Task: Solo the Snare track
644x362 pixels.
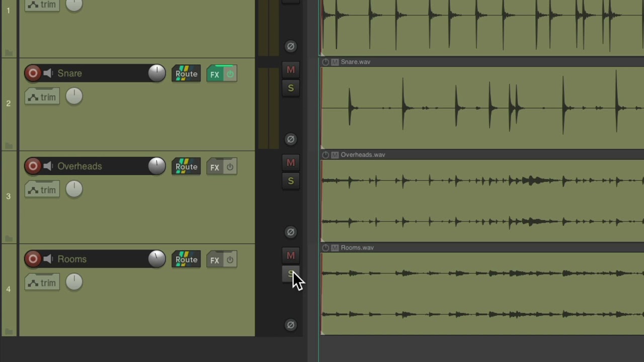Action: pyautogui.click(x=291, y=88)
